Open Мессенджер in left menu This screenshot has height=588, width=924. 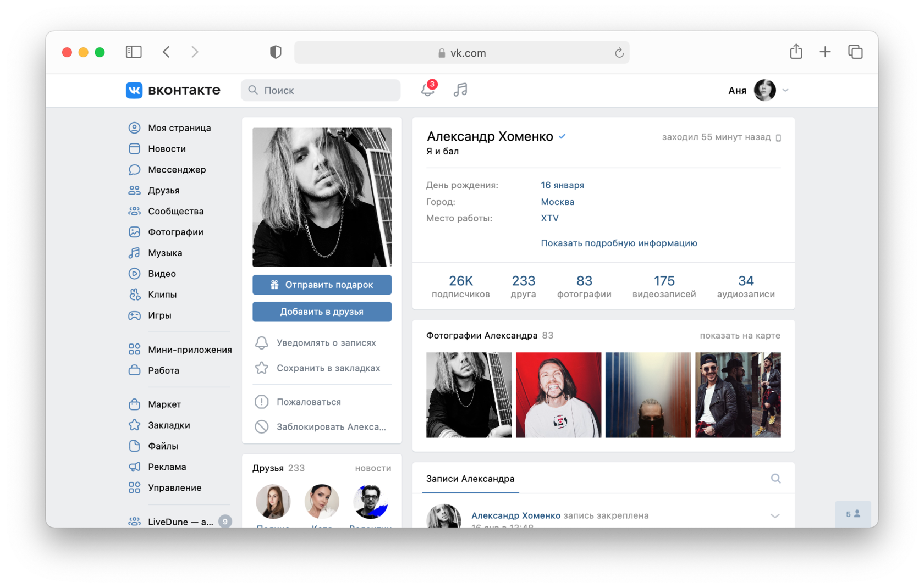[x=177, y=170]
